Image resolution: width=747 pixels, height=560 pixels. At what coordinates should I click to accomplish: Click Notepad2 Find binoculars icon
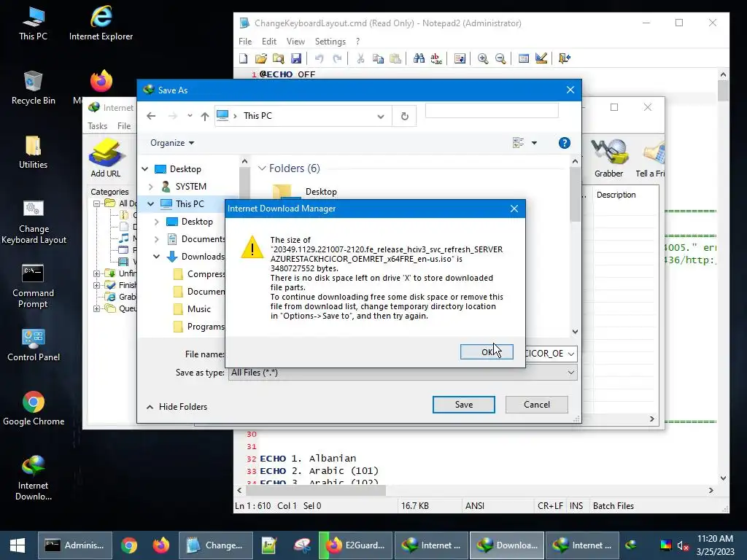pos(419,58)
